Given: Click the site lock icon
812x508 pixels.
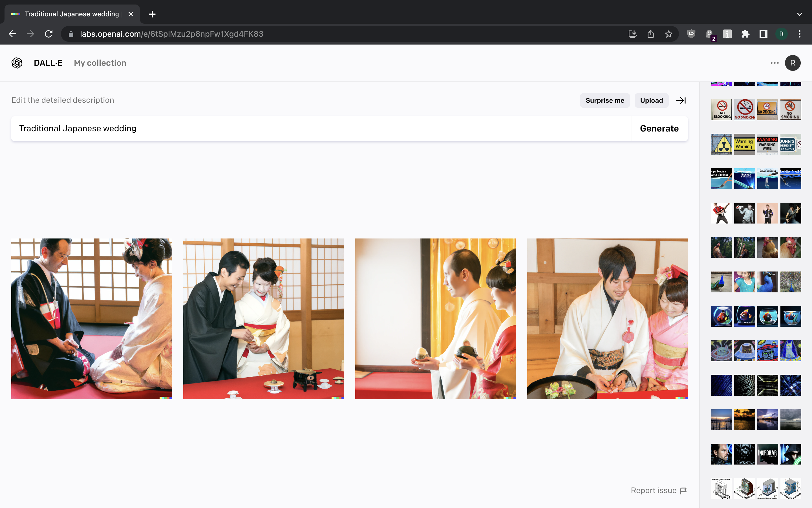Looking at the screenshot, I should [x=71, y=34].
